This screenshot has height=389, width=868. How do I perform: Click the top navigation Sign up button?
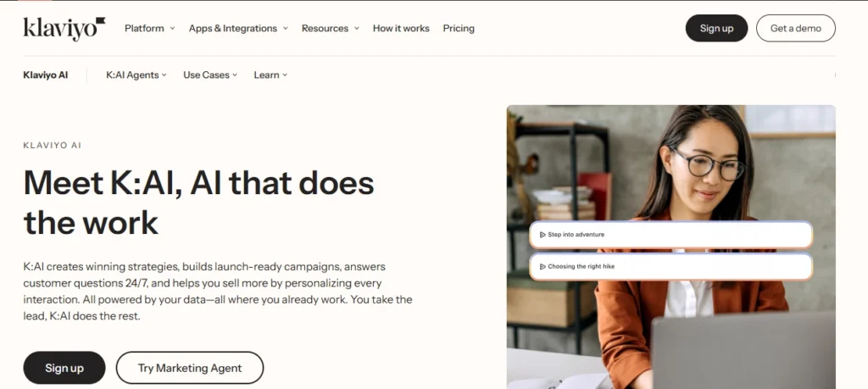716,28
